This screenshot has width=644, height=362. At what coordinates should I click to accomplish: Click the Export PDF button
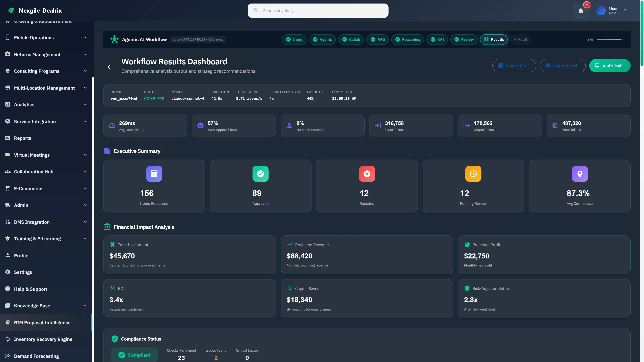[514, 66]
